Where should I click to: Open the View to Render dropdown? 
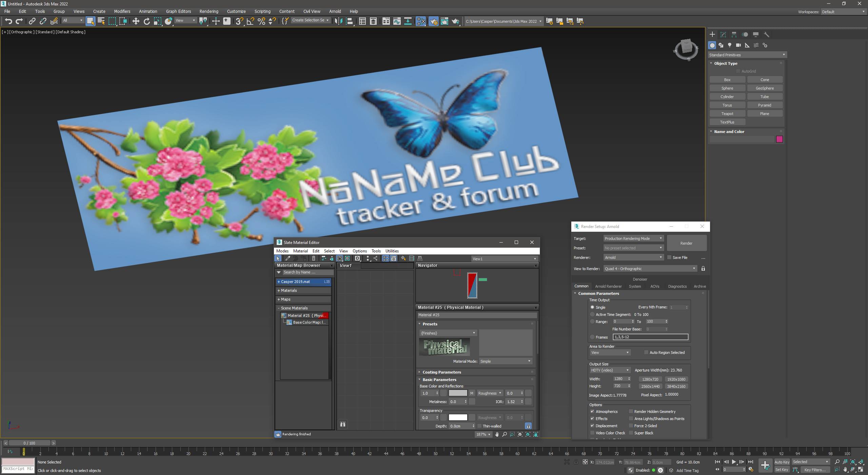coord(650,269)
